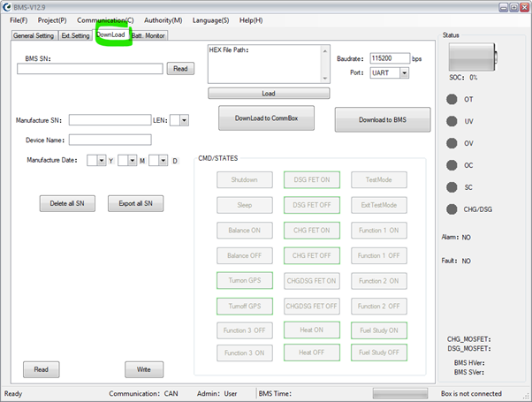Click the Heat OFF button
Screen dimensions: 532x402
(312, 353)
